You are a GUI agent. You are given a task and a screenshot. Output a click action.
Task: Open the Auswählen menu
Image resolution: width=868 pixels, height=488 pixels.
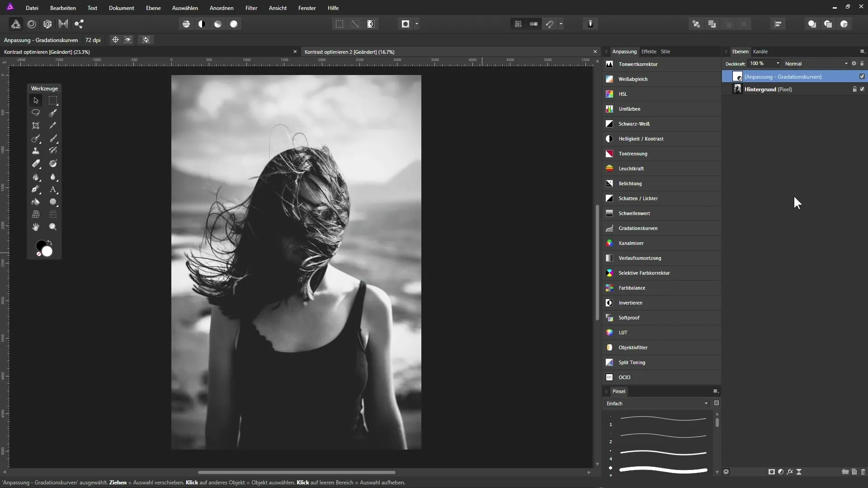click(185, 8)
